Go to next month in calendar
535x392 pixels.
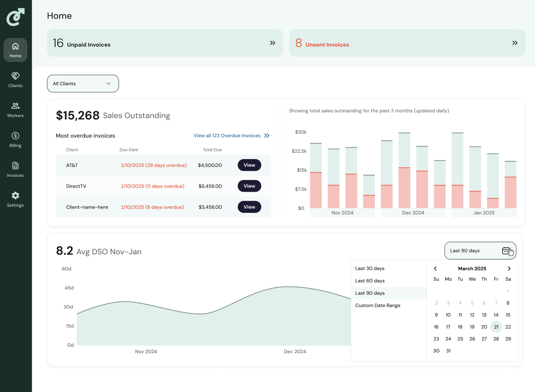point(509,269)
